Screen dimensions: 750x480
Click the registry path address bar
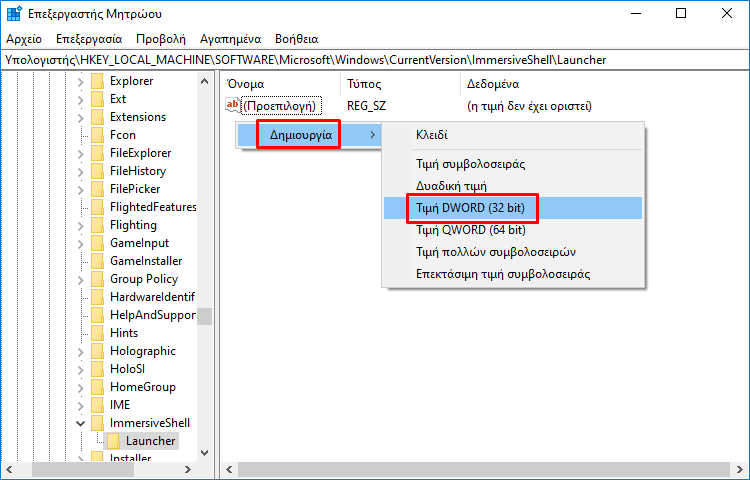pos(375,60)
